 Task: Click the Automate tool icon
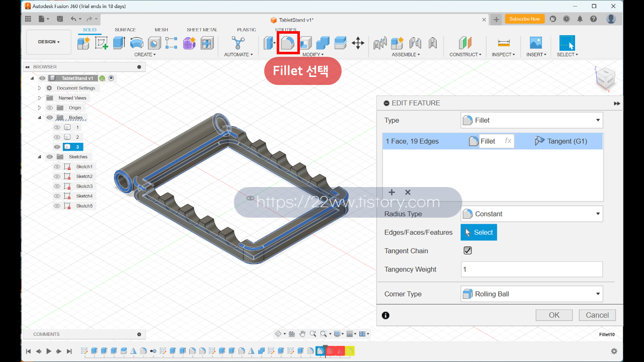[237, 43]
